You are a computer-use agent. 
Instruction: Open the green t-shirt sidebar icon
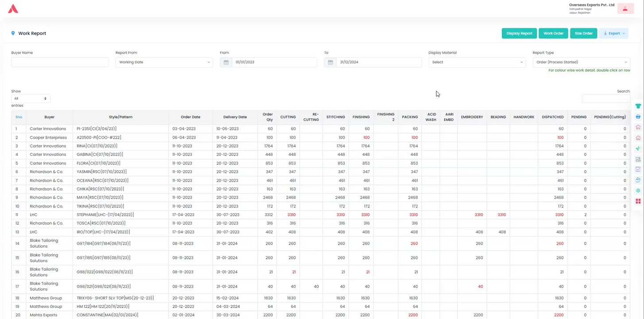point(638,106)
